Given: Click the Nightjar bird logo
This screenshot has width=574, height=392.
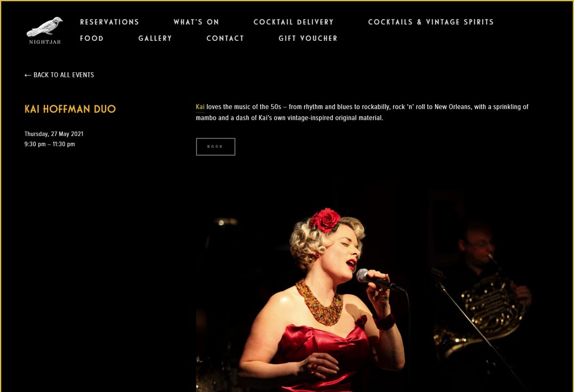Looking at the screenshot, I should [x=45, y=27].
